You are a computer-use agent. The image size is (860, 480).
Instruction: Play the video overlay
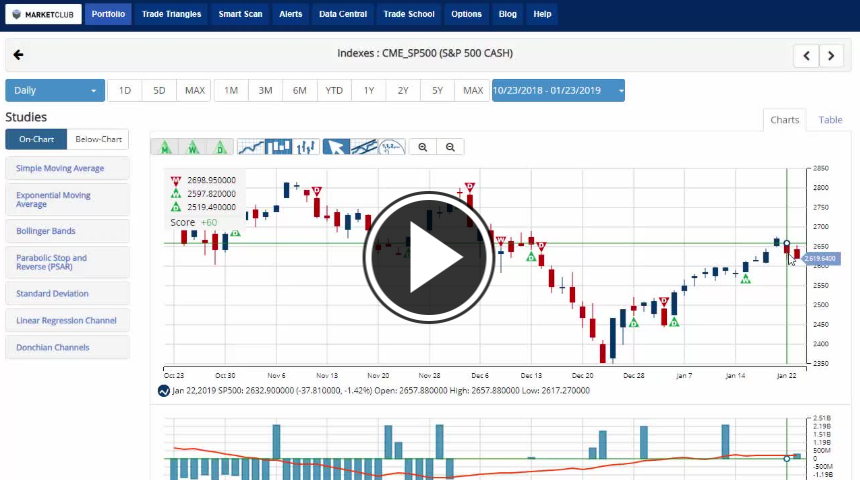[429, 257]
